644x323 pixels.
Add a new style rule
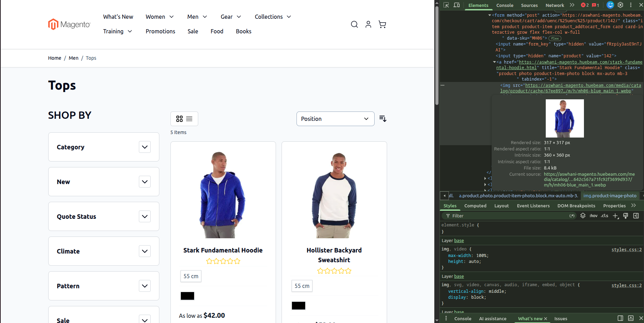[x=616, y=216]
